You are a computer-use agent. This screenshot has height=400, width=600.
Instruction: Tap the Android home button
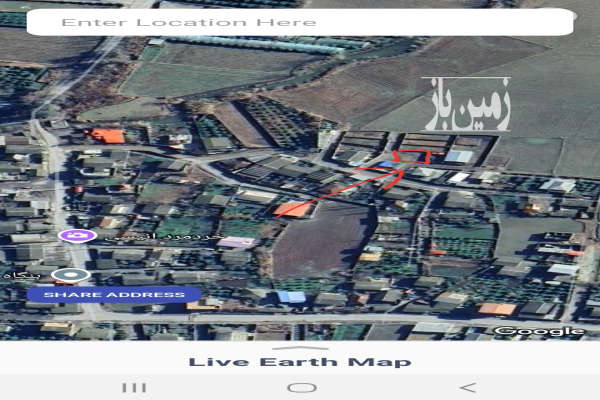pyautogui.click(x=302, y=387)
